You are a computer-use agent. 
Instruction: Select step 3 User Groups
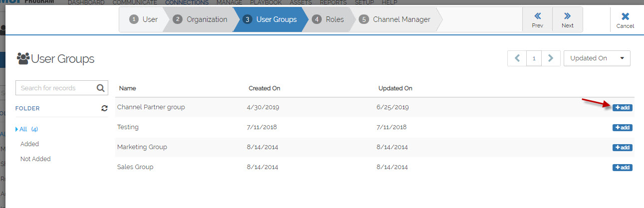[x=270, y=19]
